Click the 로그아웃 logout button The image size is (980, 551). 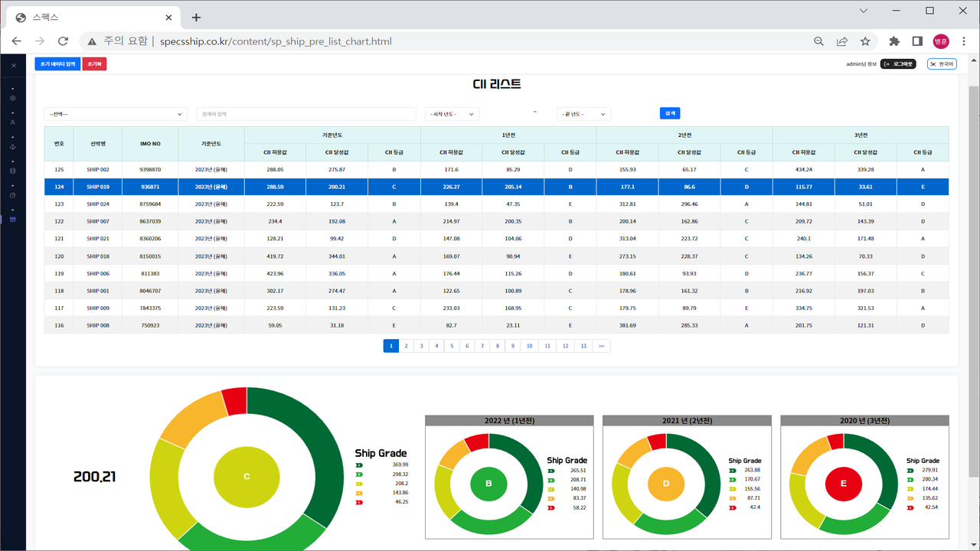click(x=898, y=64)
